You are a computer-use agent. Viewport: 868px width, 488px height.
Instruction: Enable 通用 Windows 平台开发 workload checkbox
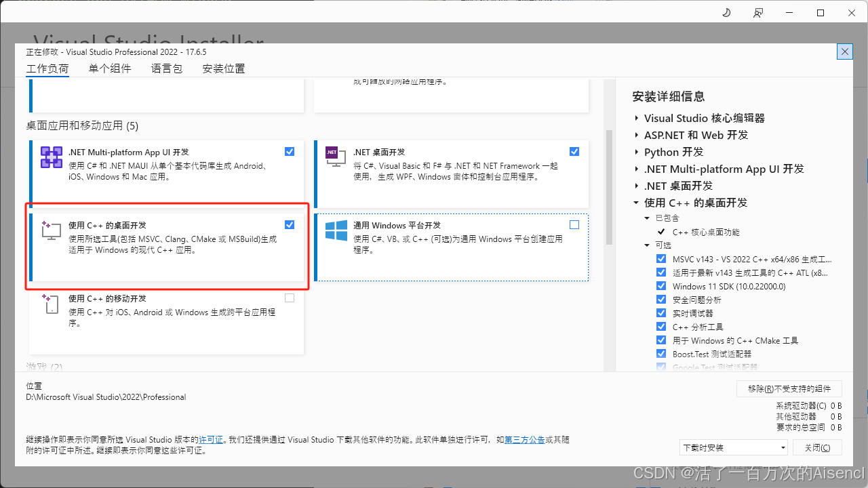pyautogui.click(x=574, y=225)
